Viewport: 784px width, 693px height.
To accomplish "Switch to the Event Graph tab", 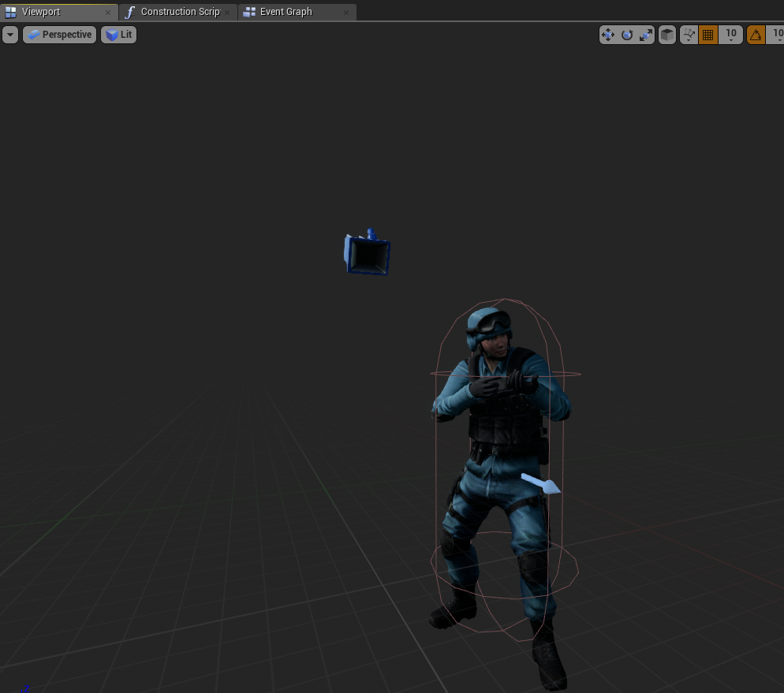I will [x=297, y=12].
